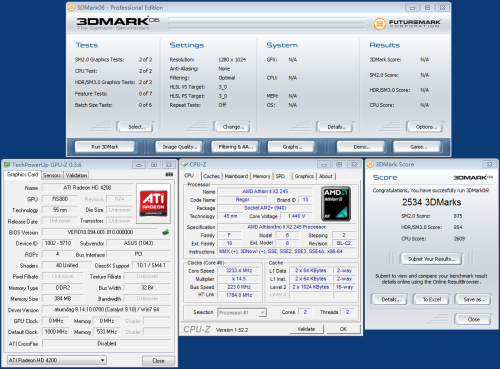Click the Subvendor ASUS (1043) field

[138, 243]
